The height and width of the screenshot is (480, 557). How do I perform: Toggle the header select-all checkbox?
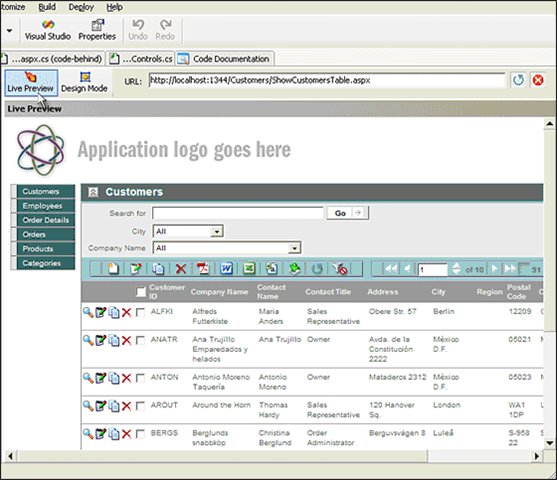(x=141, y=292)
